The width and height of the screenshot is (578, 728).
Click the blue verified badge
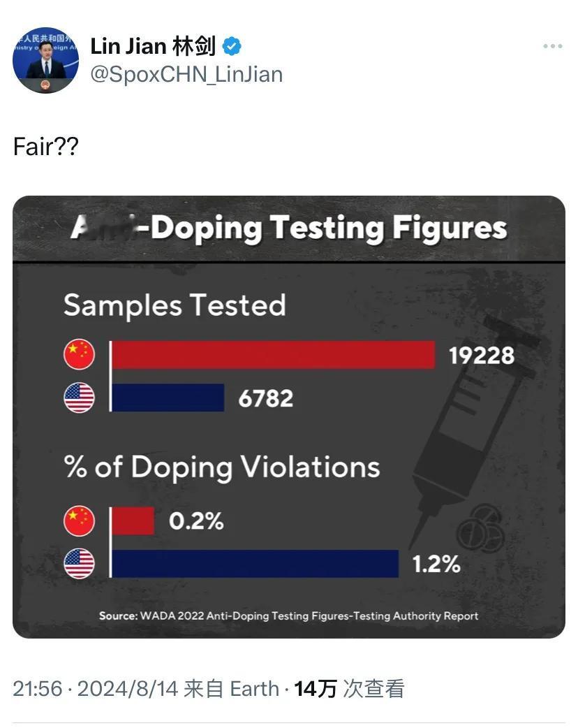(232, 47)
